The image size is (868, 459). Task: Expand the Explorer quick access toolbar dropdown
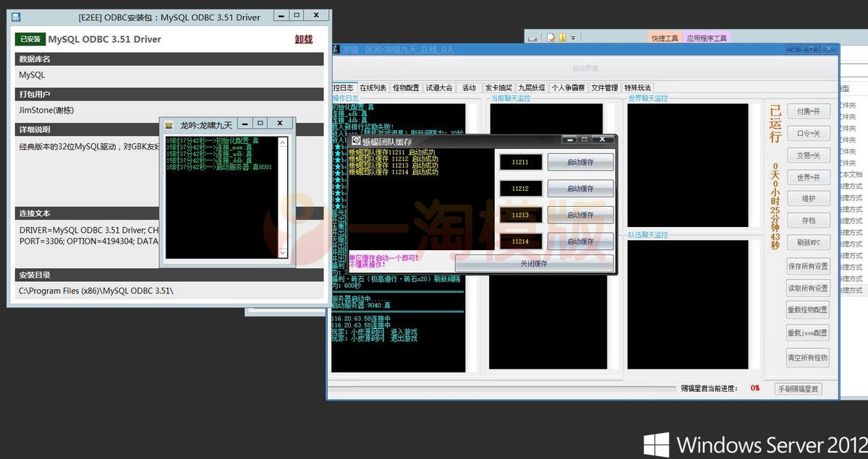[574, 38]
